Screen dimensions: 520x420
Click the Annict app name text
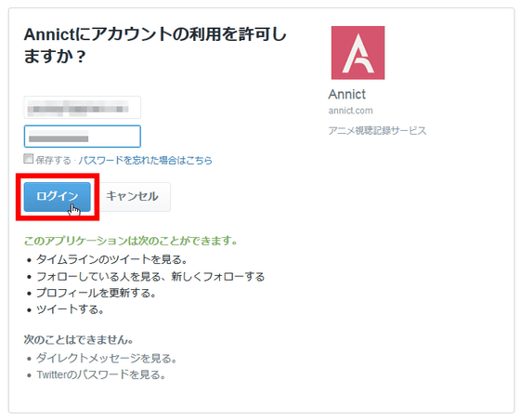tap(347, 95)
